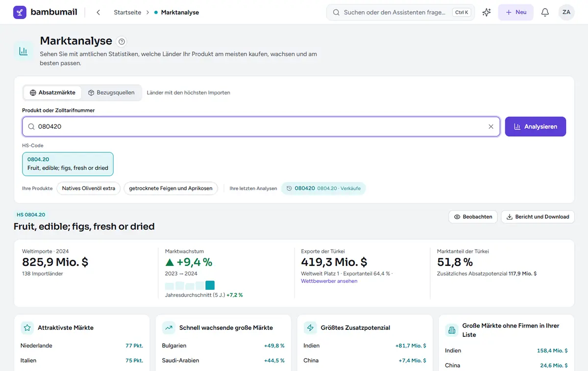588x371 pixels.
Task: Choose the getrocknete Feigen und Aprikosen chip
Action: (171, 188)
